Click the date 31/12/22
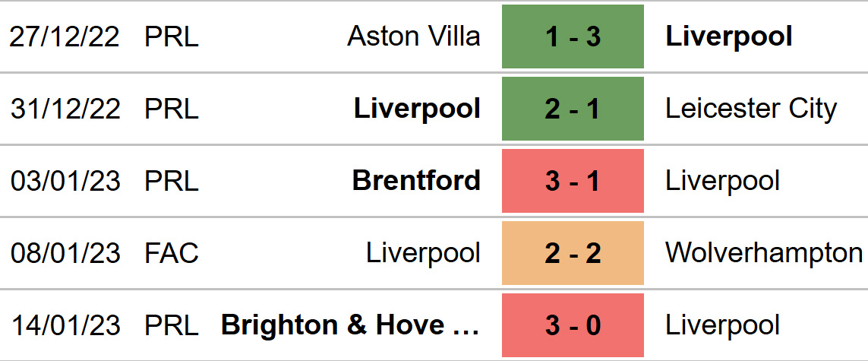Image resolution: width=868 pixels, height=361 pixels. click(65, 109)
